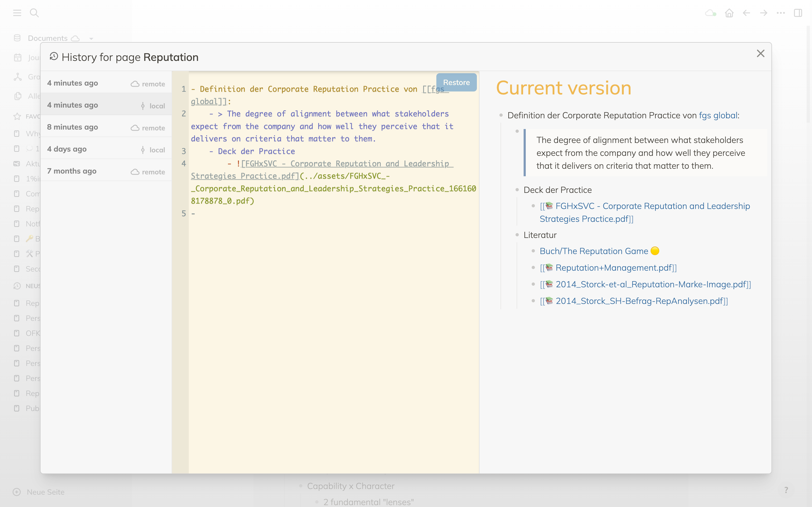The width and height of the screenshot is (812, 507).
Task: Navigate back with the left arrow icon
Action: point(746,13)
